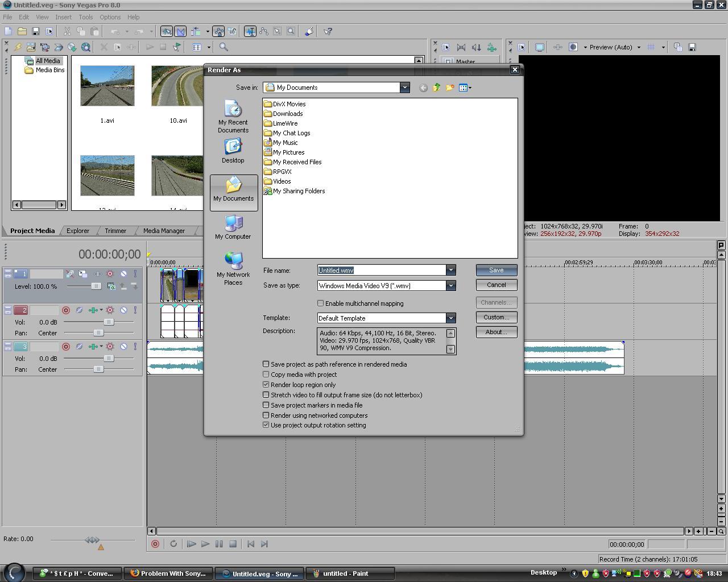Select the Zoom Edit tool in the toolbar
The image size is (728, 582).
(x=291, y=31)
